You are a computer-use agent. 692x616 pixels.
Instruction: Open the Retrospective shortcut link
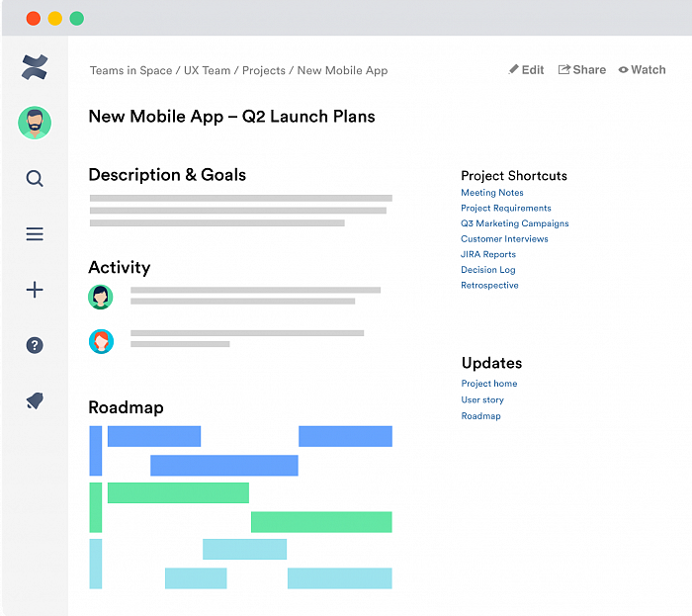(489, 285)
